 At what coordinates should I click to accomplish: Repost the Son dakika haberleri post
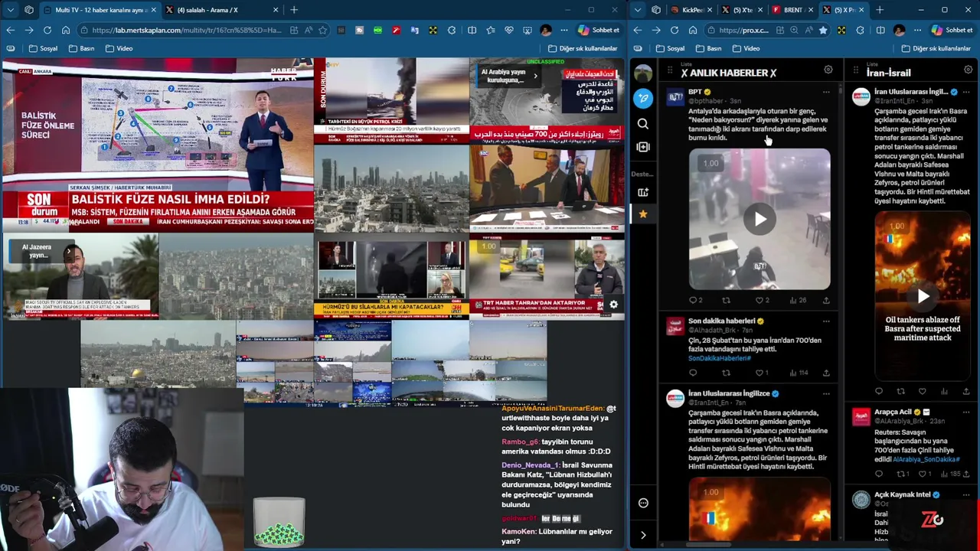(x=726, y=373)
